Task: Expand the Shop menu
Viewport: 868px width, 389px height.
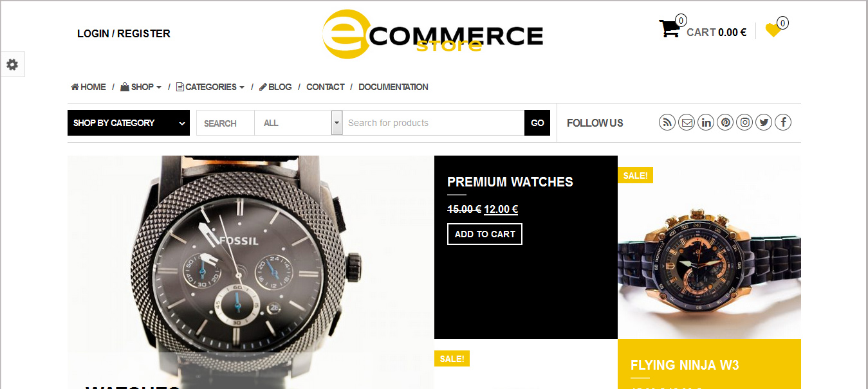Action: coord(141,87)
